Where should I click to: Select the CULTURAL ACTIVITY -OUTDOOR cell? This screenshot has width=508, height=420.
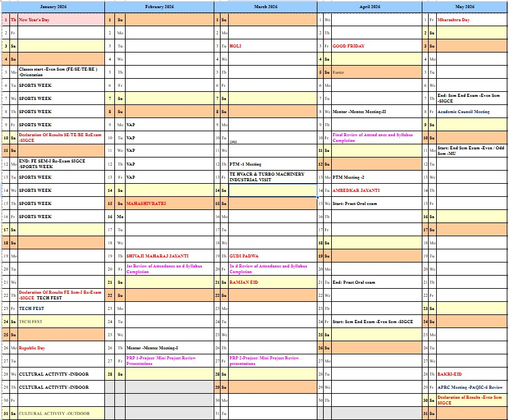point(59,414)
